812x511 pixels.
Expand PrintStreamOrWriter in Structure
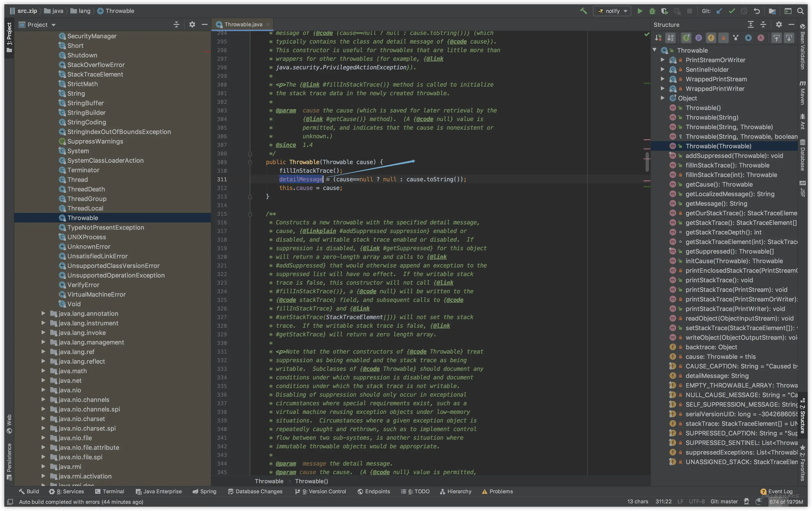click(x=662, y=60)
